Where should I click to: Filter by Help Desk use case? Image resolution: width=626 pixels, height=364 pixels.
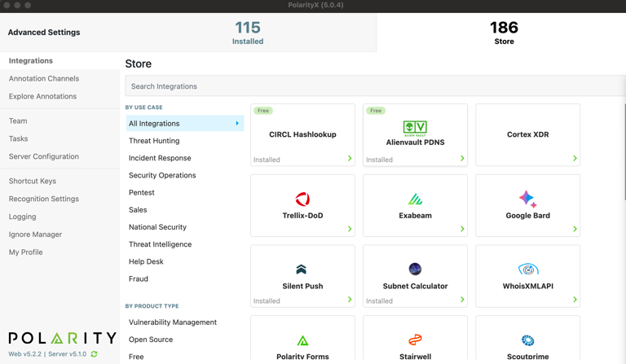click(x=146, y=261)
